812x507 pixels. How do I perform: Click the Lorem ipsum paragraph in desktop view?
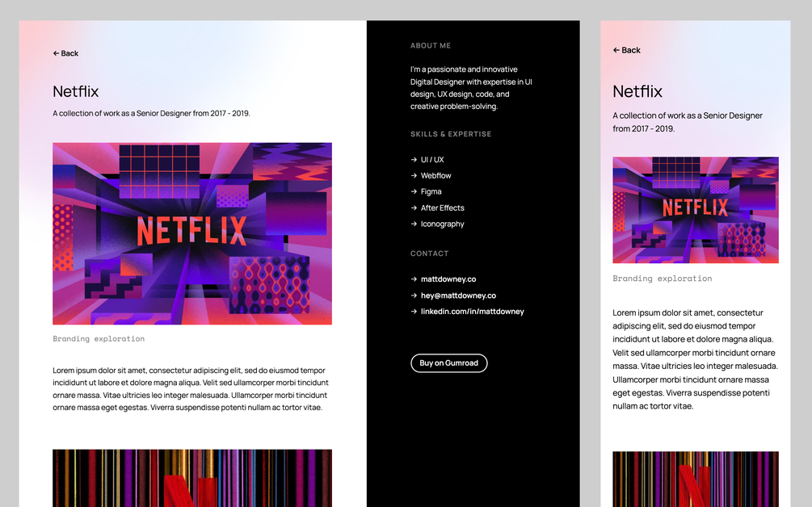point(191,389)
